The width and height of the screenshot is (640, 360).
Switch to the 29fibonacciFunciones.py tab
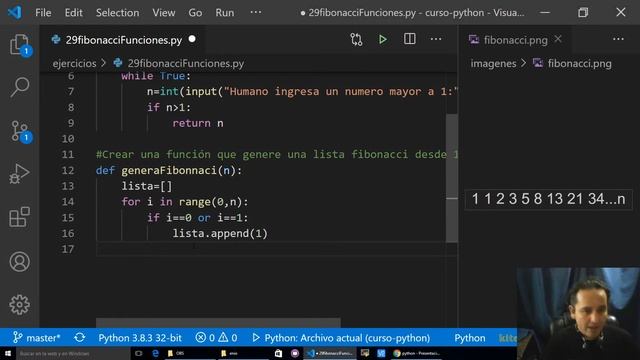pyautogui.click(x=123, y=40)
